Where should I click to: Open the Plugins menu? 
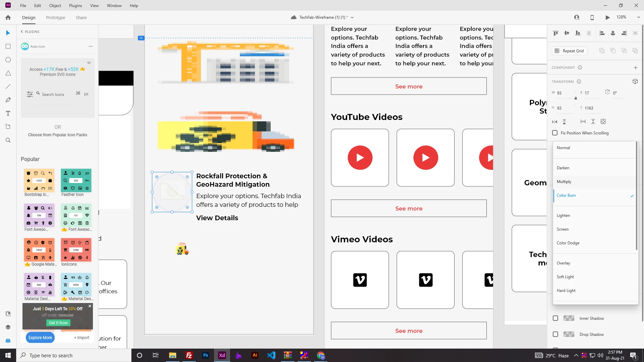click(75, 6)
